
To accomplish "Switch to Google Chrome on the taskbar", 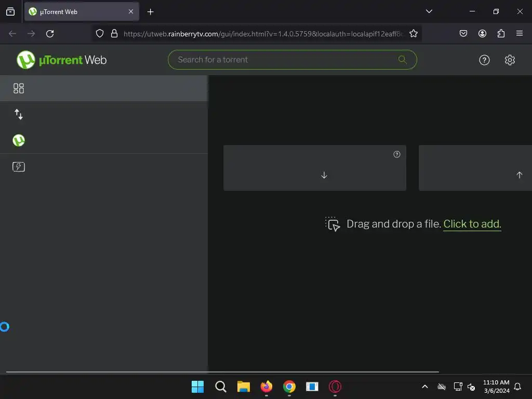I will (289, 387).
